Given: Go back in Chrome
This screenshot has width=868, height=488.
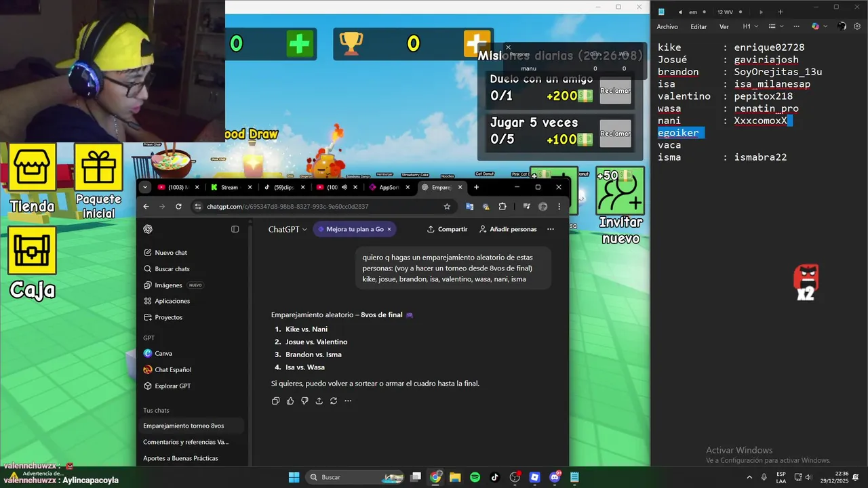Looking at the screenshot, I should (x=146, y=207).
